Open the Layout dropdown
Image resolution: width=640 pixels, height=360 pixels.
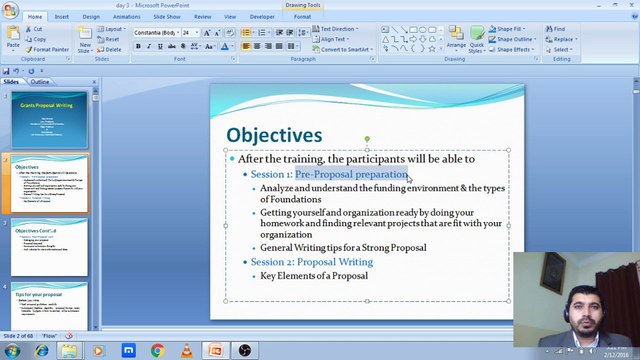(x=112, y=29)
